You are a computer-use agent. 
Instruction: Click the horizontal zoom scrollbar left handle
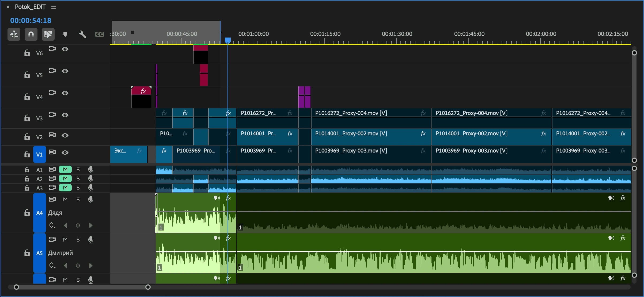[16, 287]
